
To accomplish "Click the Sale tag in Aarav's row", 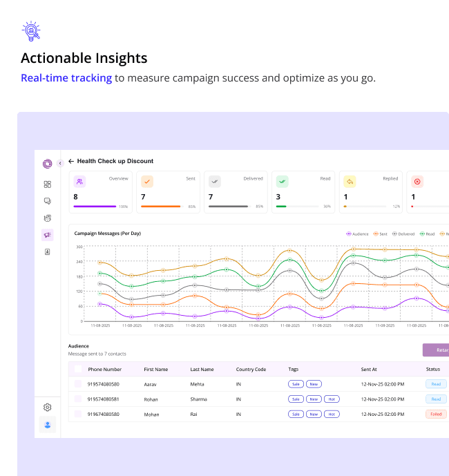I will click(296, 384).
